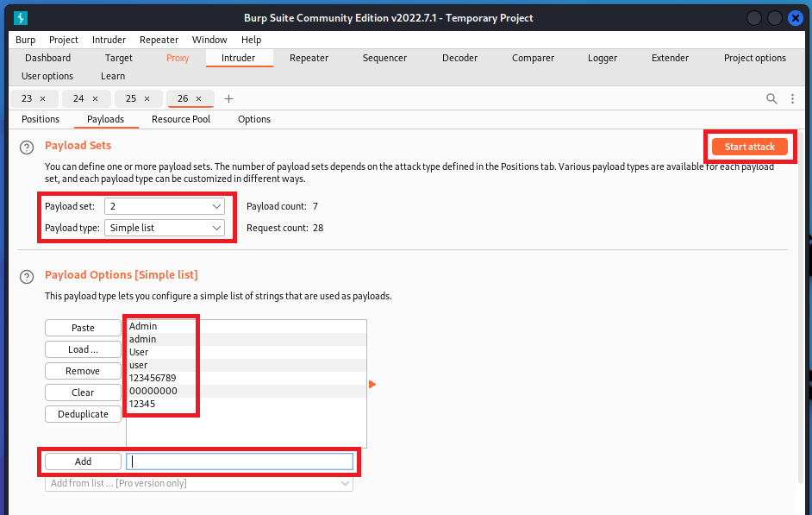Click the Add button

point(83,462)
